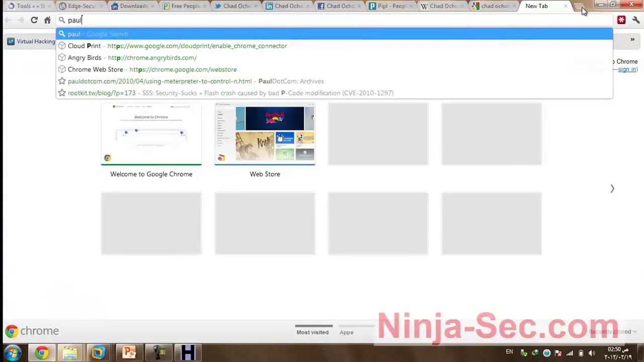Click the Action Center flag tray icon
The width and height of the screenshot is (644, 362).
click(558, 353)
